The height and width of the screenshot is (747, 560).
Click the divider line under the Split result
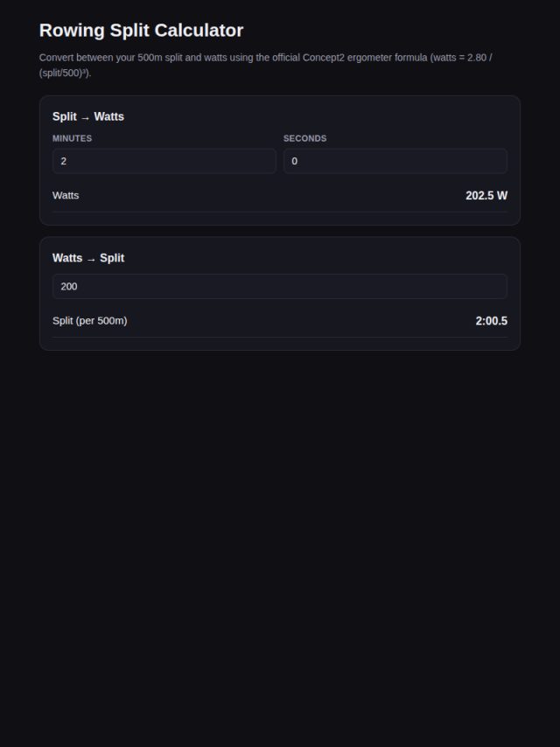click(x=280, y=338)
